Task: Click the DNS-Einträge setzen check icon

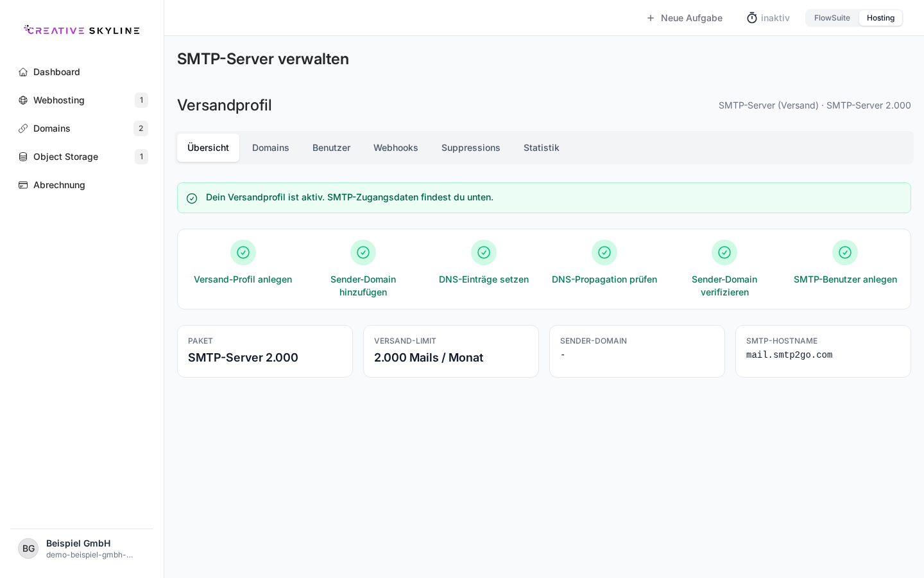Action: click(x=484, y=252)
